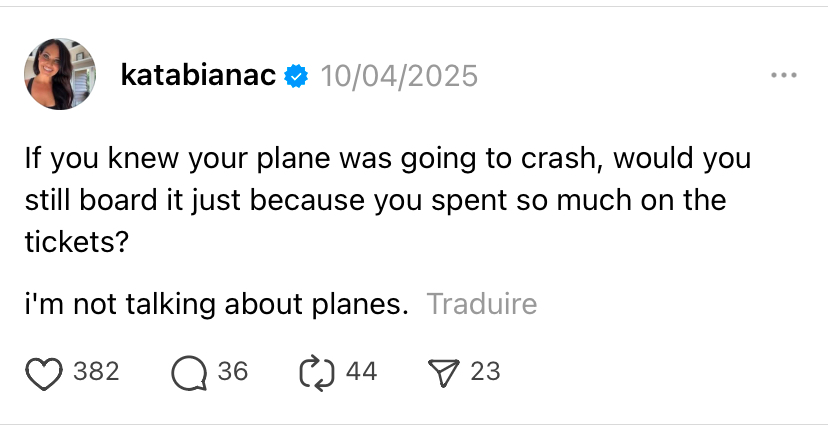Click the 10/04/2025 post date

coord(397,75)
